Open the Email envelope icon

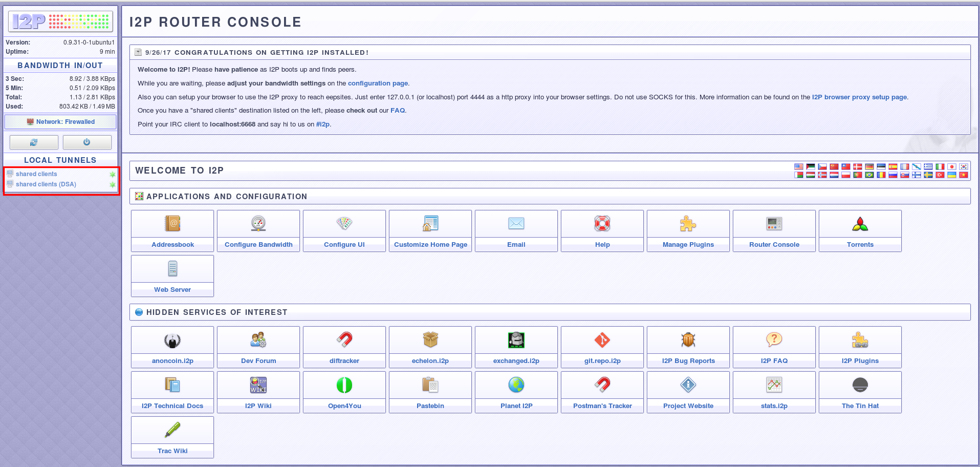[516, 224]
